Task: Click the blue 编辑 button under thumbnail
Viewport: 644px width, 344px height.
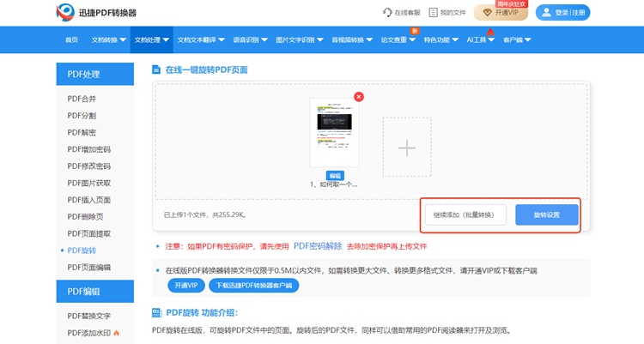Action: tap(335, 175)
